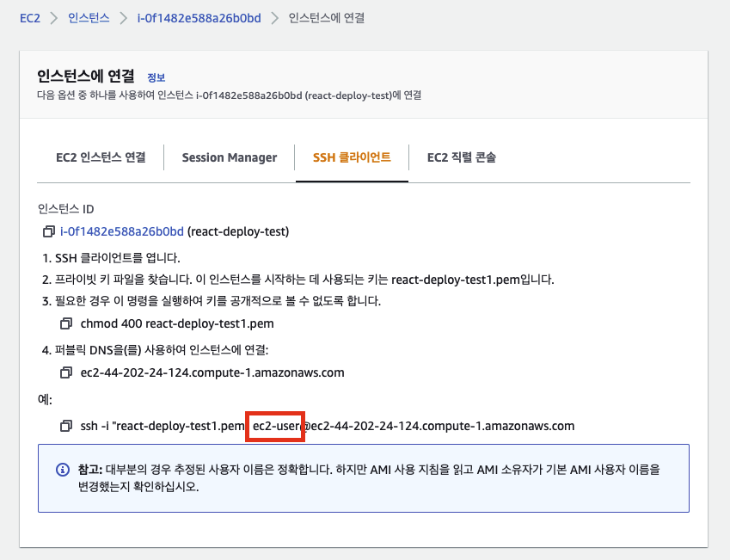
Task: Click (react-deploy-test) text beside instance ID
Action: (x=238, y=231)
